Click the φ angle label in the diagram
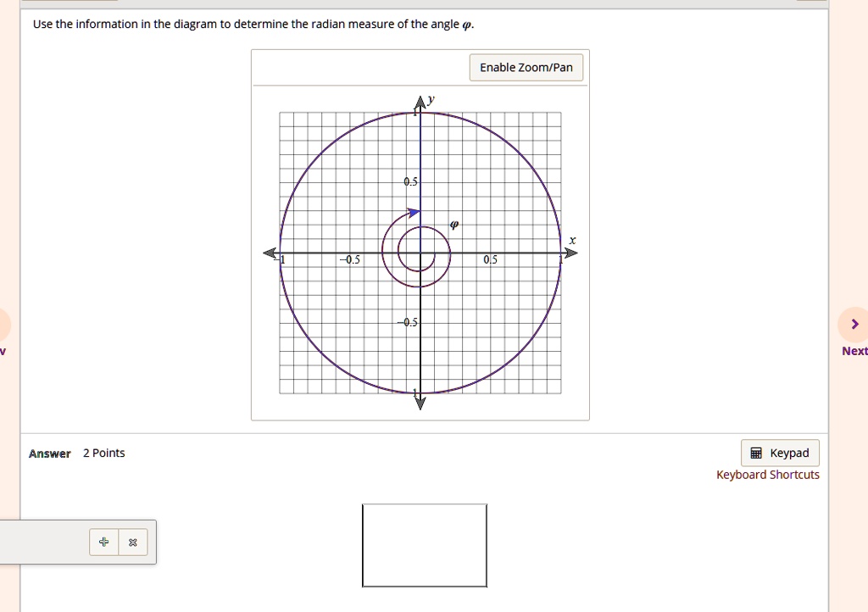The image size is (868, 612). 454,224
